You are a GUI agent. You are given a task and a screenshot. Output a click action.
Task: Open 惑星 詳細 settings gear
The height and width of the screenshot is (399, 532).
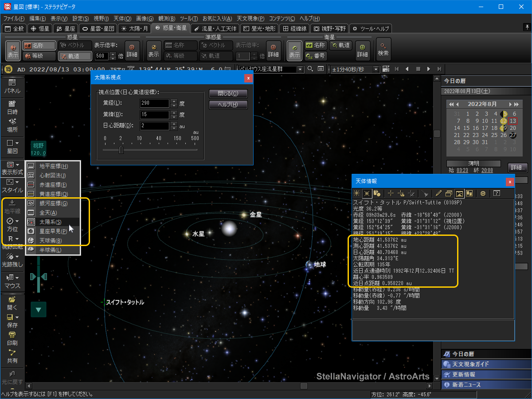point(132,51)
